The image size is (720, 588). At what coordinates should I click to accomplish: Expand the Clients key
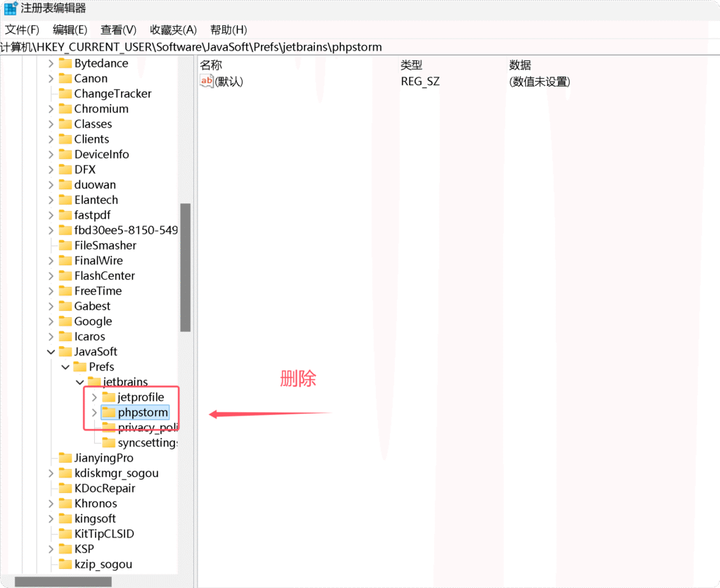tap(51, 139)
